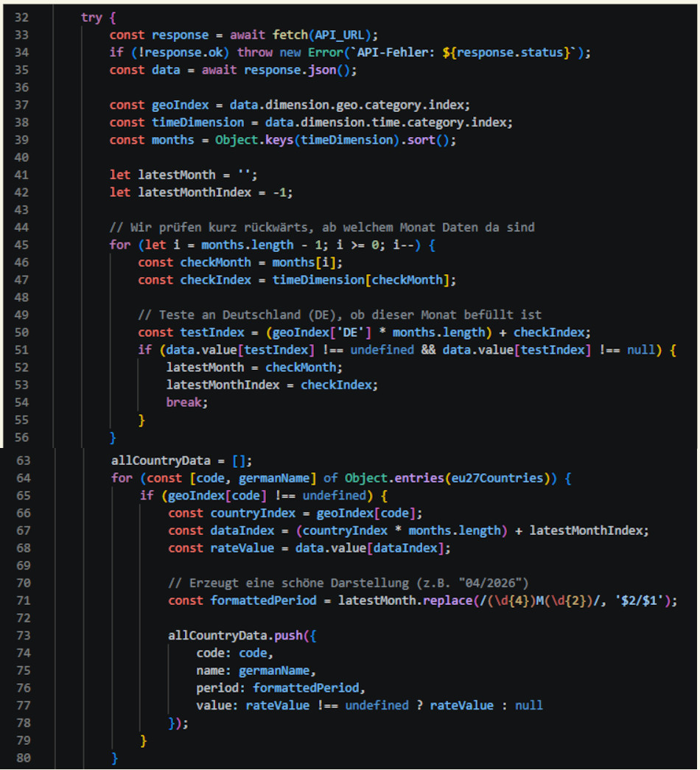Viewport: 700px width, 770px height.
Task: Click 'allCountryData' assignment on line 63
Action: coord(161,461)
